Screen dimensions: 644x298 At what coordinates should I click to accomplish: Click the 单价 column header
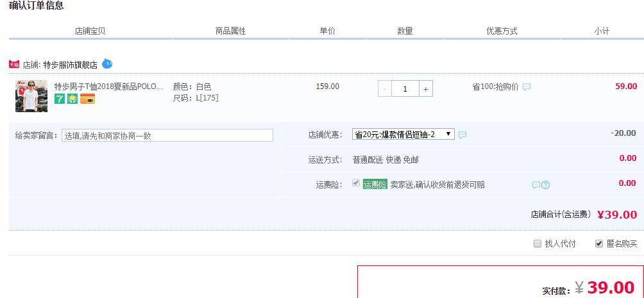coord(327,31)
